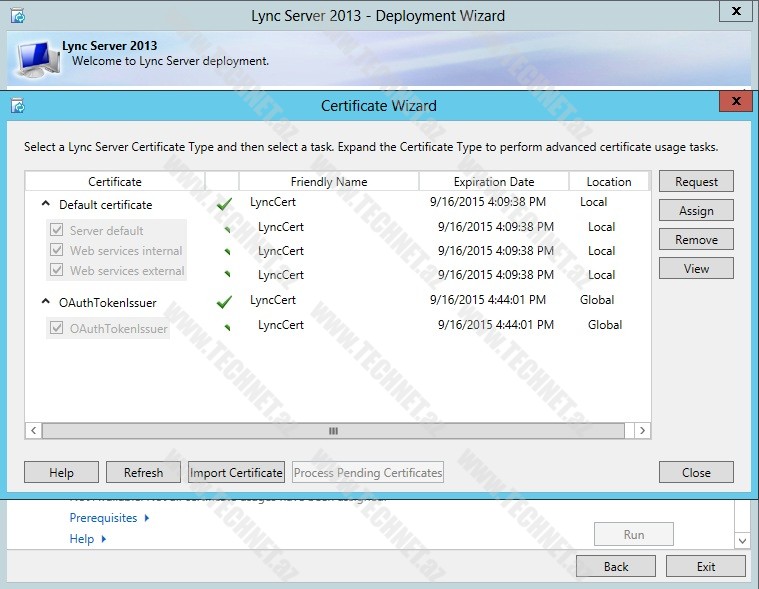Collapse the Default certificate group
The height and width of the screenshot is (589, 759).
(x=46, y=204)
